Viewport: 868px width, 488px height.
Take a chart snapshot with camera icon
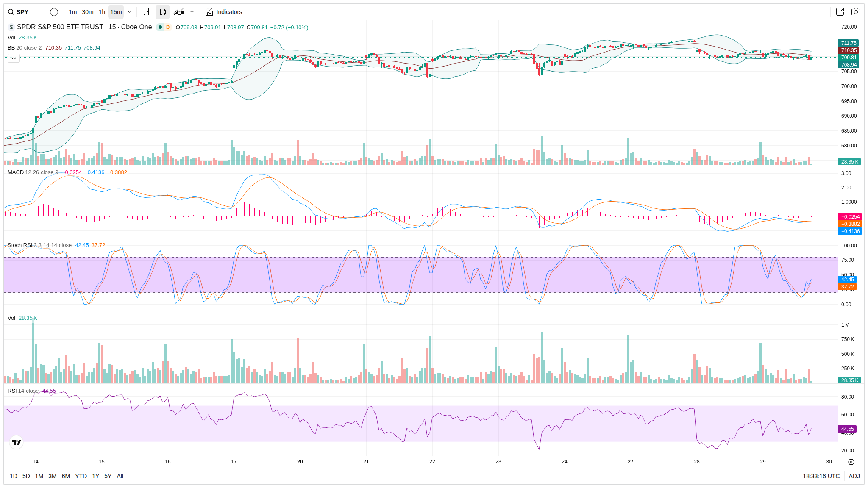[856, 12]
